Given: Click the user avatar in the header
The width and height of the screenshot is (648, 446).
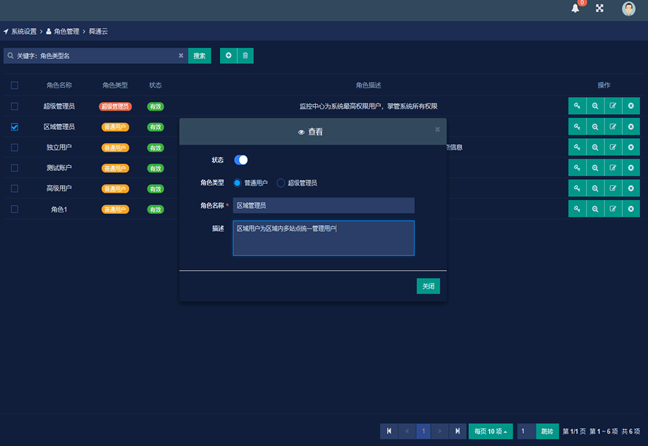Looking at the screenshot, I should pyautogui.click(x=628, y=9).
